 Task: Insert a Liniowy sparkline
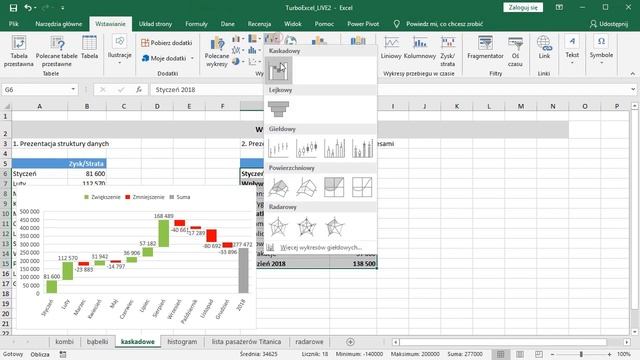click(x=391, y=48)
